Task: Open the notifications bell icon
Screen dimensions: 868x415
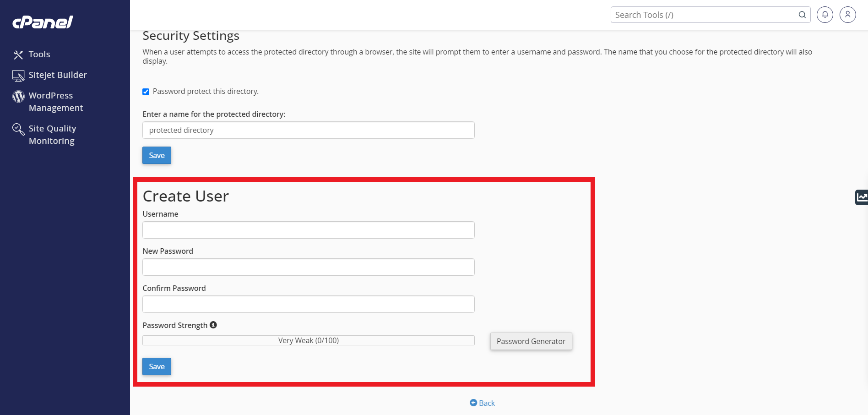Action: tap(825, 15)
